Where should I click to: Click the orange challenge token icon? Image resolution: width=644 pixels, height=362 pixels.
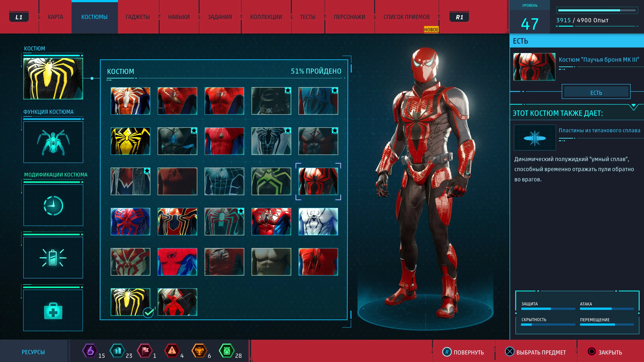(x=199, y=351)
